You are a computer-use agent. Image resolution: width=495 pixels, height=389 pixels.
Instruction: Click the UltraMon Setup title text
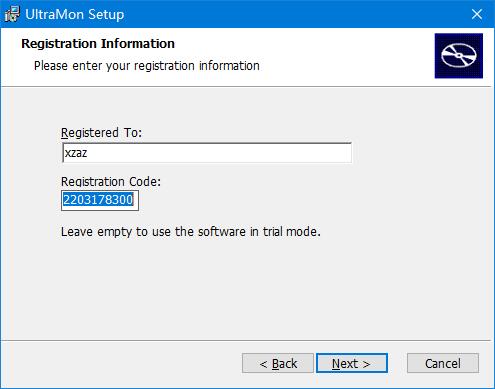pyautogui.click(x=75, y=14)
